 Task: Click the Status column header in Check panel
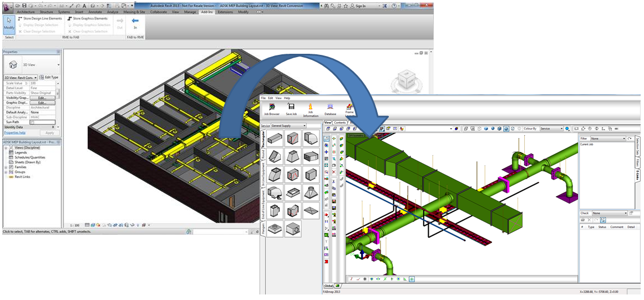click(602, 227)
